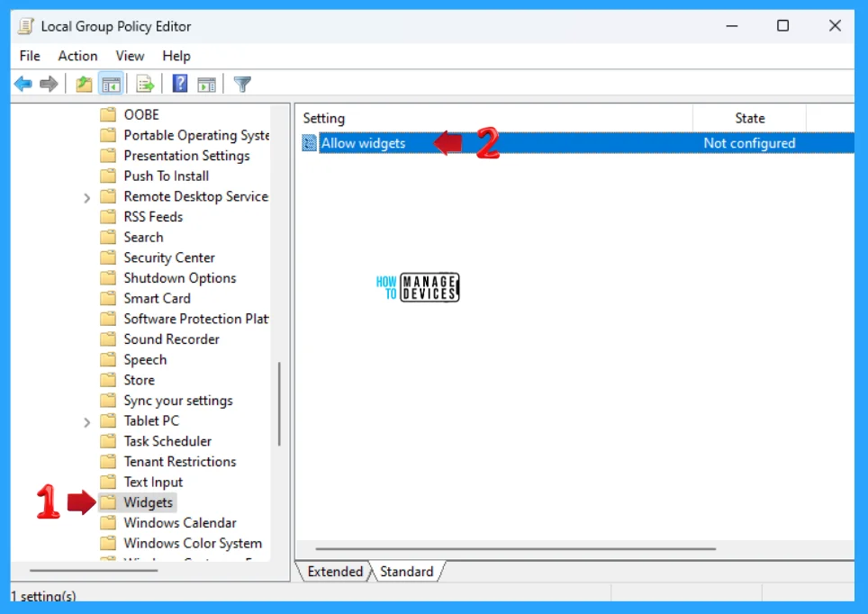Click the tree pane horizontal scrollbar
This screenshot has width=868, height=614.
(x=94, y=570)
